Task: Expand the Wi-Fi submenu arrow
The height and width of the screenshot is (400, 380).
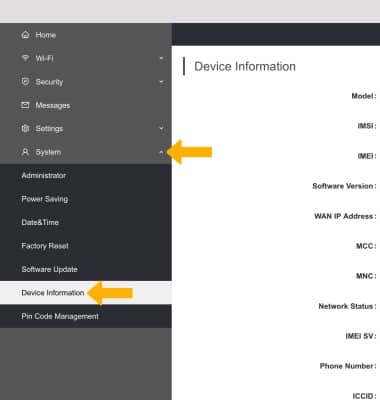Action: click(x=161, y=58)
